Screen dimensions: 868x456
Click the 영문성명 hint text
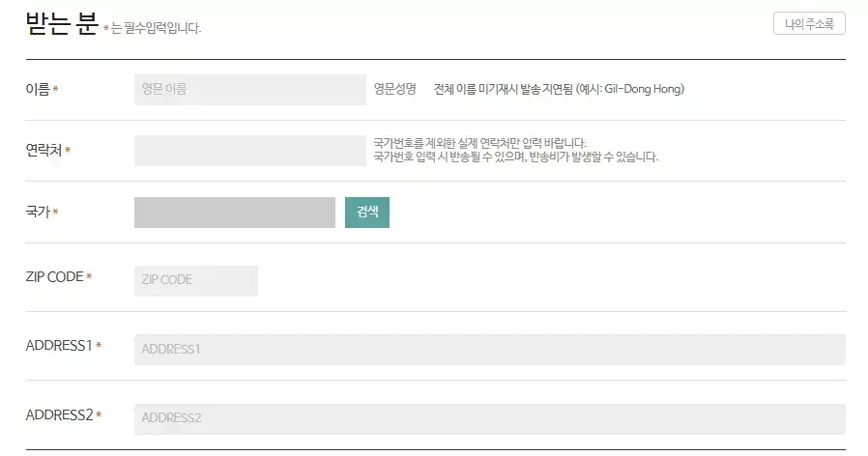[394, 89]
